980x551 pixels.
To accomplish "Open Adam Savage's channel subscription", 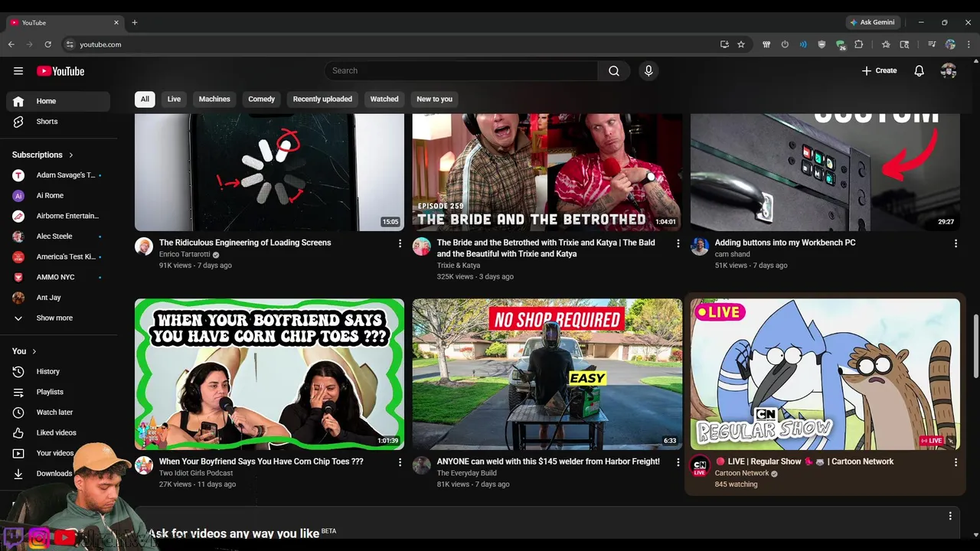I will [x=58, y=175].
